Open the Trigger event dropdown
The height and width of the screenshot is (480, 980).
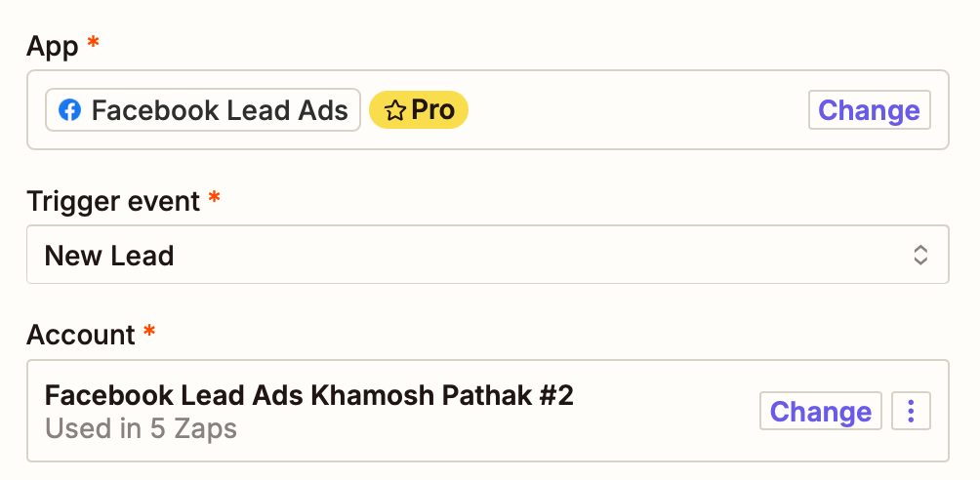(x=487, y=256)
